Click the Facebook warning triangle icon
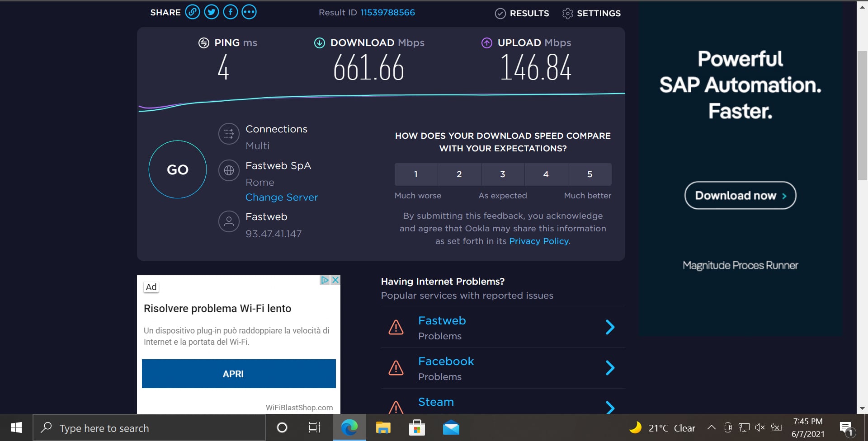Viewport: 868px width, 441px height. (396, 368)
